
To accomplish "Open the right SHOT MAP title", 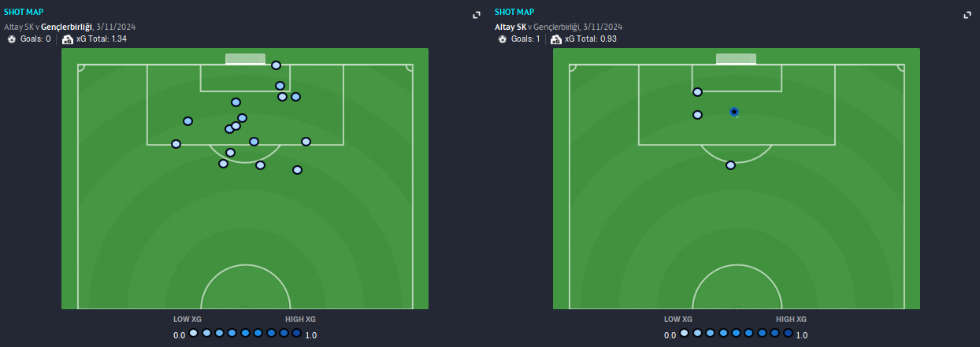I will [514, 12].
